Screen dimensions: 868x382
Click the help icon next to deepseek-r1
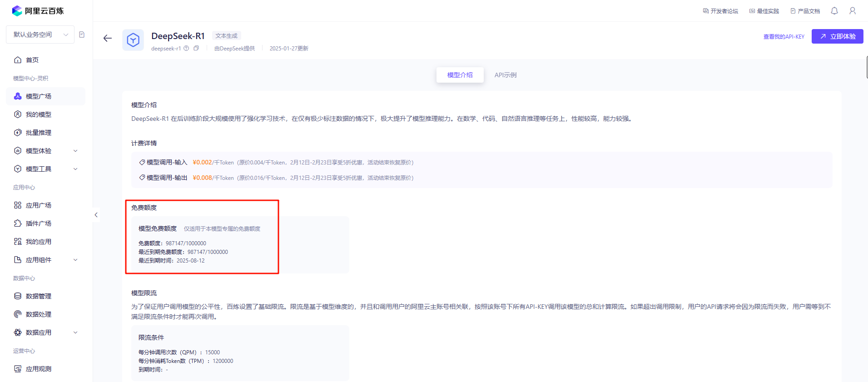186,48
